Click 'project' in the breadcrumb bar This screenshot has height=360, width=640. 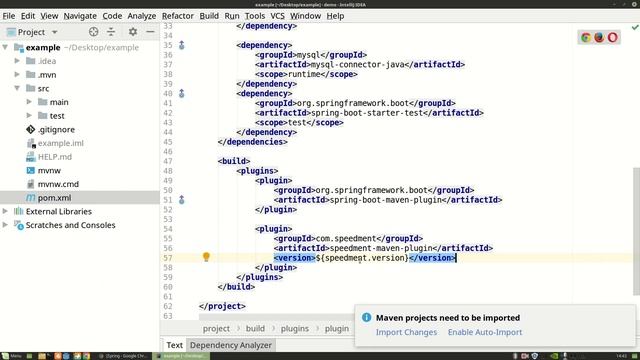coord(216,329)
